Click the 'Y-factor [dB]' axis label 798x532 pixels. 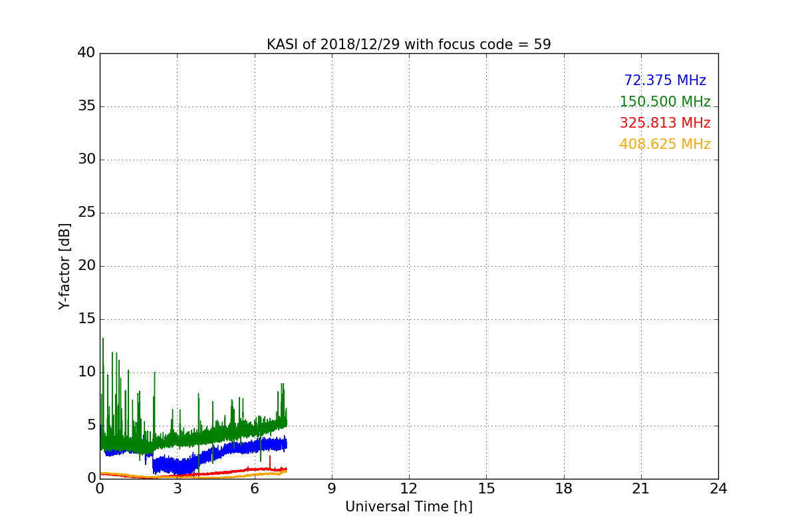click(x=65, y=266)
